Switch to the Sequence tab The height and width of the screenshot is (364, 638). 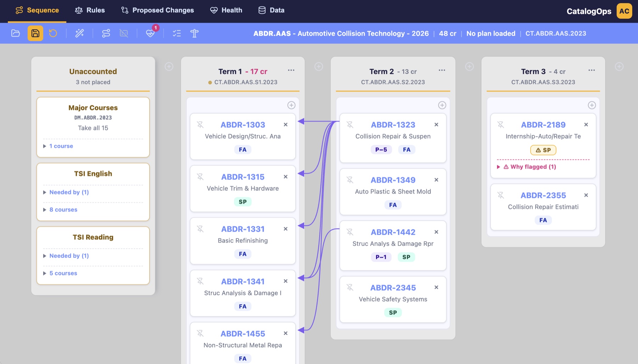pos(37,10)
